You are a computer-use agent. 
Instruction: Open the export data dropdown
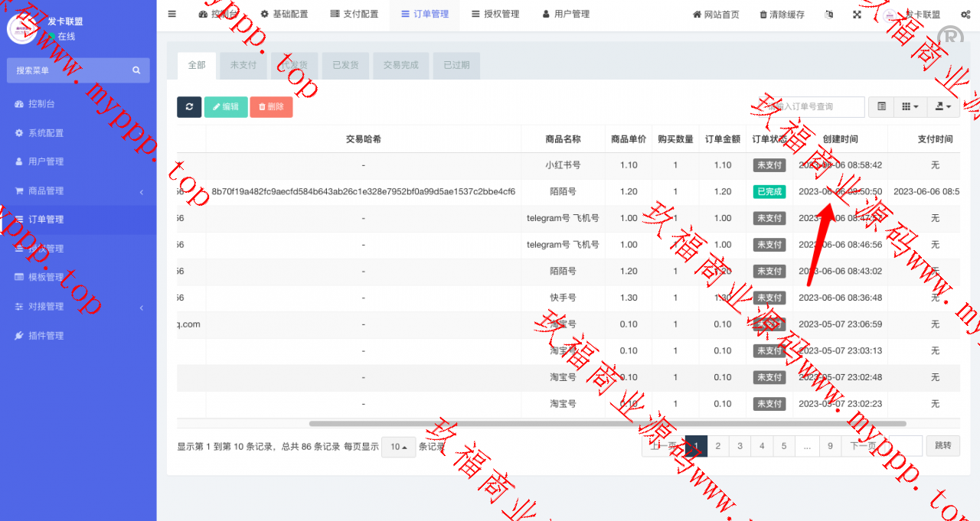tap(942, 107)
